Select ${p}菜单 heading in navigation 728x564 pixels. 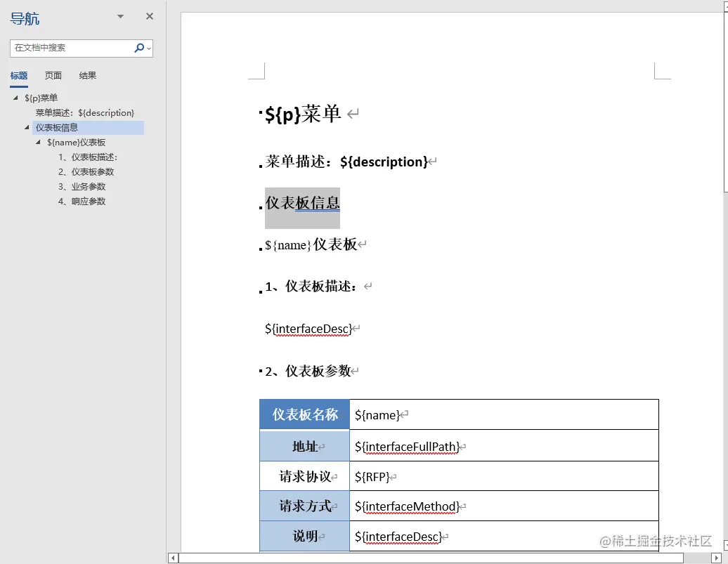tap(41, 98)
